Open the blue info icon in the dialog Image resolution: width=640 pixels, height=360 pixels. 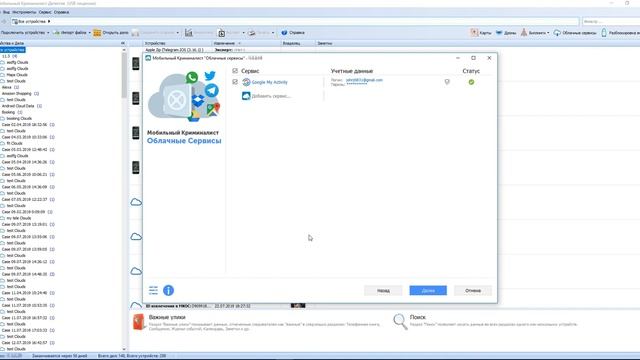coord(168,290)
